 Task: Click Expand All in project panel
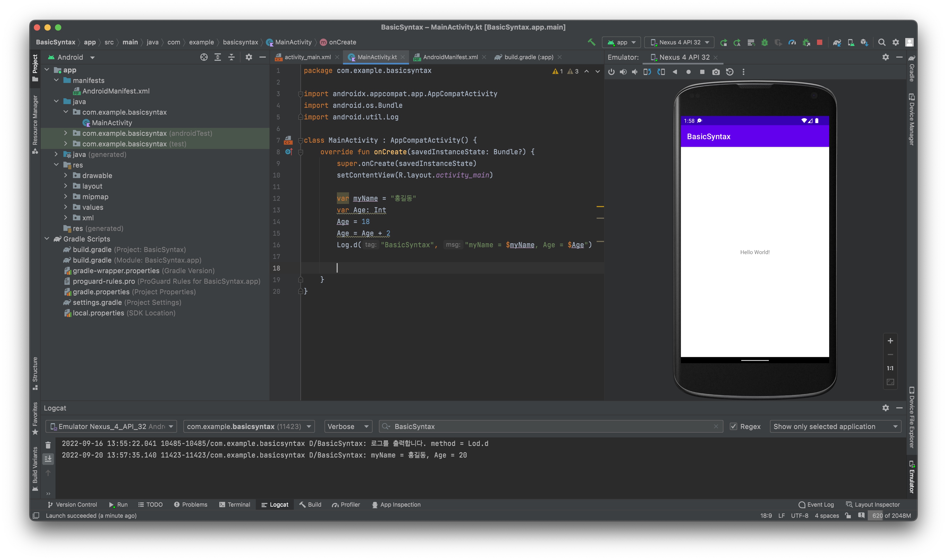click(x=218, y=57)
